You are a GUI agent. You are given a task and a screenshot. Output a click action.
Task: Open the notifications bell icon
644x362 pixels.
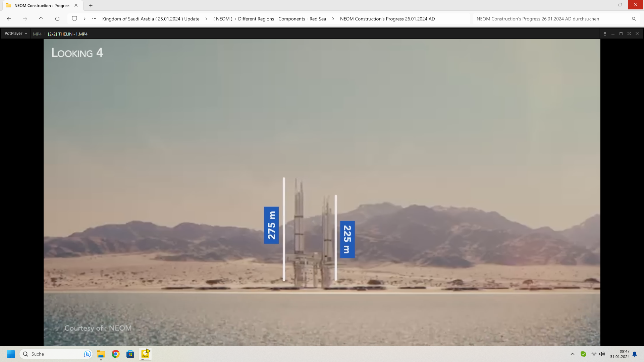tap(635, 354)
